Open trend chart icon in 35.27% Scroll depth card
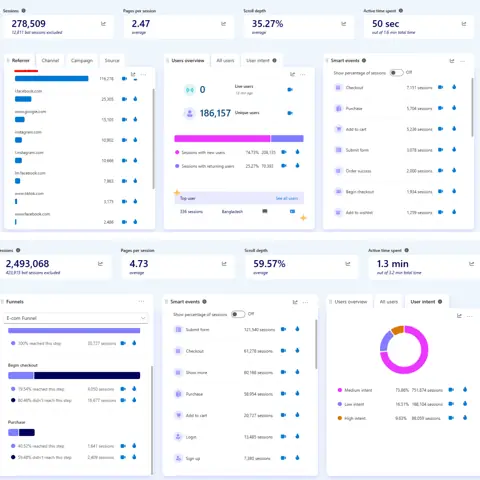 [344, 24]
